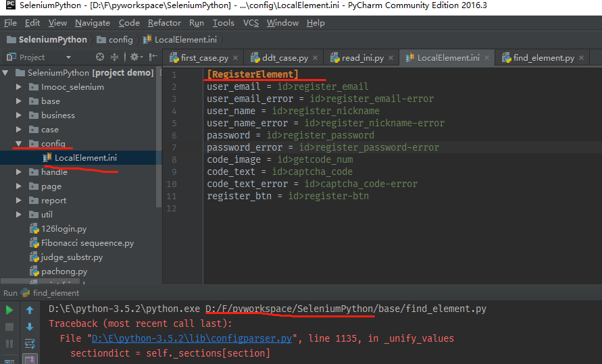Image resolution: width=602 pixels, height=364 pixels.
Task: Click the Project tree horizontal scrollbar
Action: [41, 282]
